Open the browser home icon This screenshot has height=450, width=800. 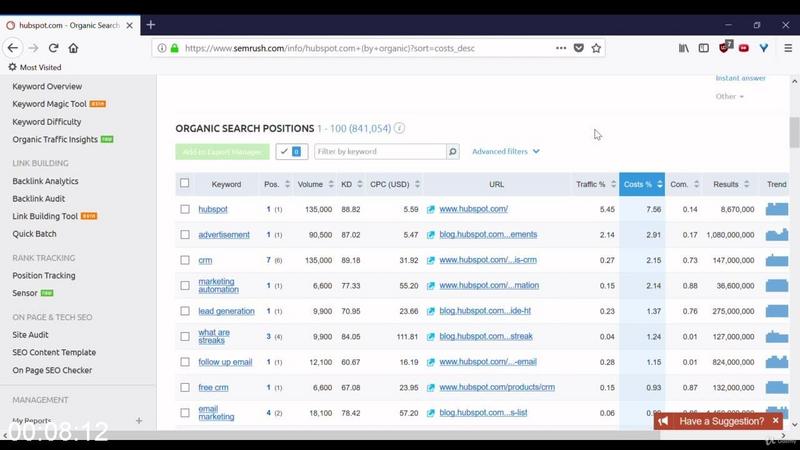tap(73, 48)
